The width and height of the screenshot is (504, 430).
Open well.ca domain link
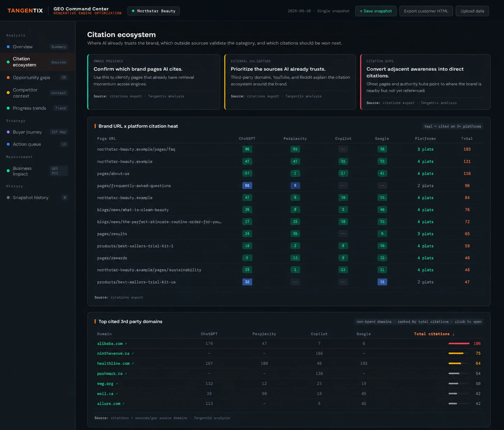point(105,394)
